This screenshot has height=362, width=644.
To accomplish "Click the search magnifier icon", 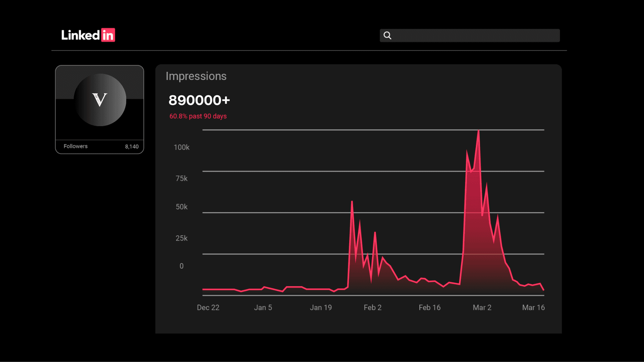I will point(387,35).
